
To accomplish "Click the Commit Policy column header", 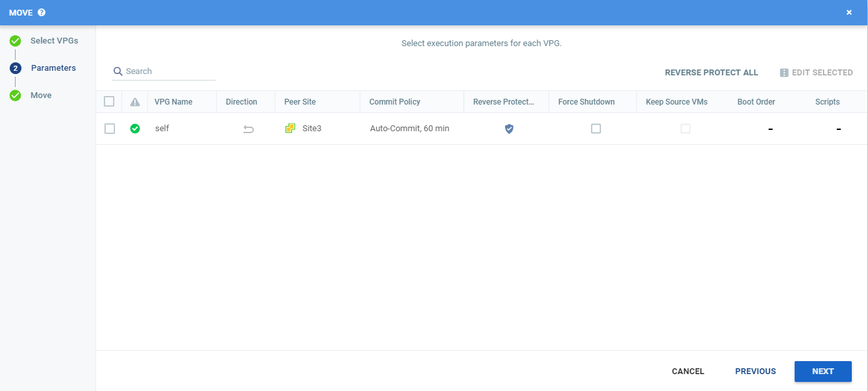I will click(x=395, y=102).
